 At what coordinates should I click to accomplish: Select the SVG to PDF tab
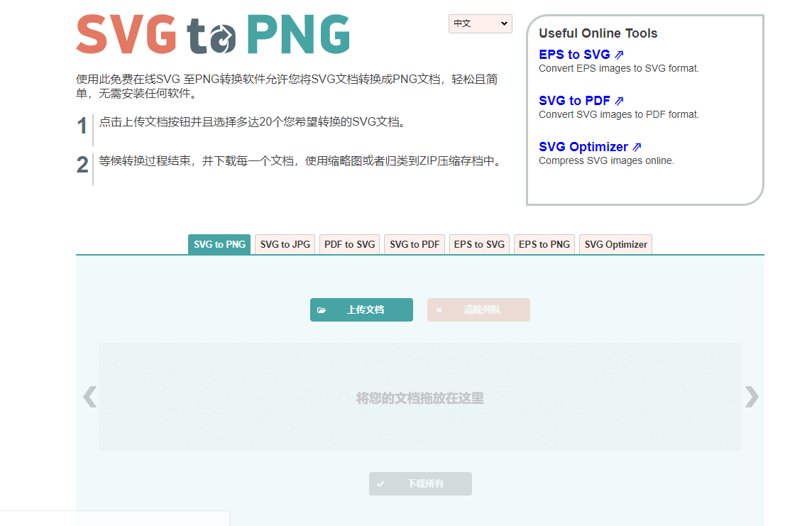414,243
